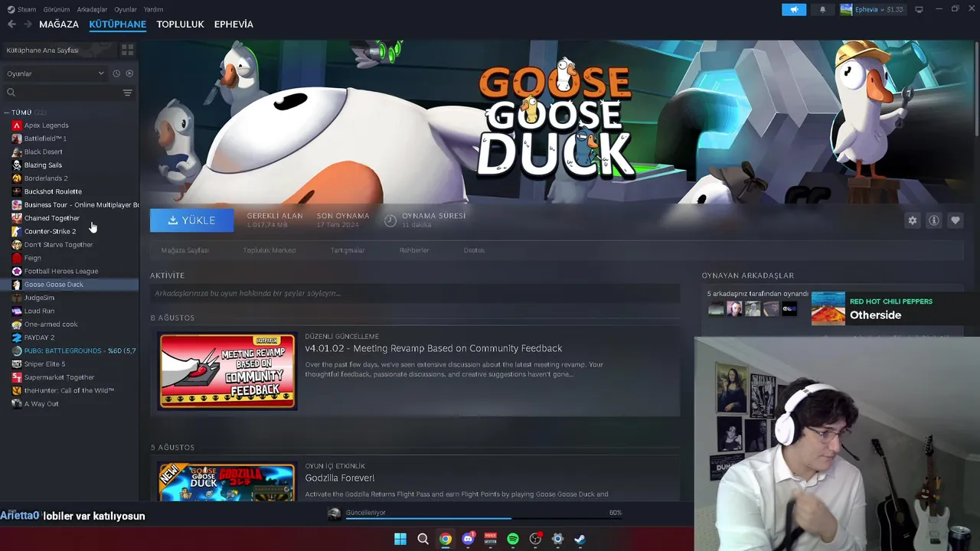Toggle the library grid view icon

click(127, 50)
